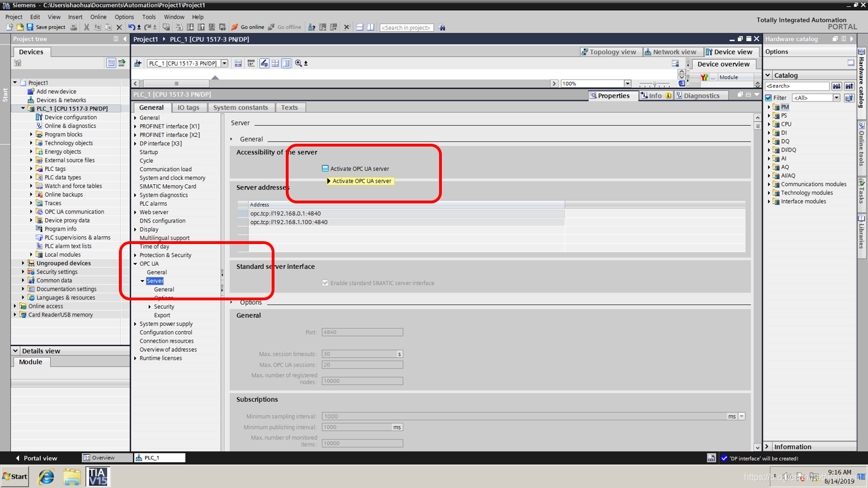Image resolution: width=868 pixels, height=488 pixels.
Task: Click the search down icon in the catalog
Action: pos(837,86)
